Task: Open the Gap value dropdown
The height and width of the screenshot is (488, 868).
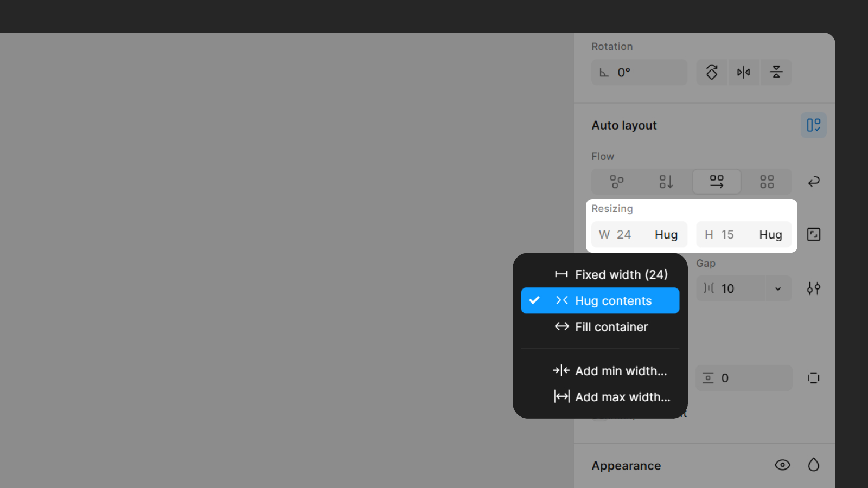Action: pyautogui.click(x=777, y=288)
